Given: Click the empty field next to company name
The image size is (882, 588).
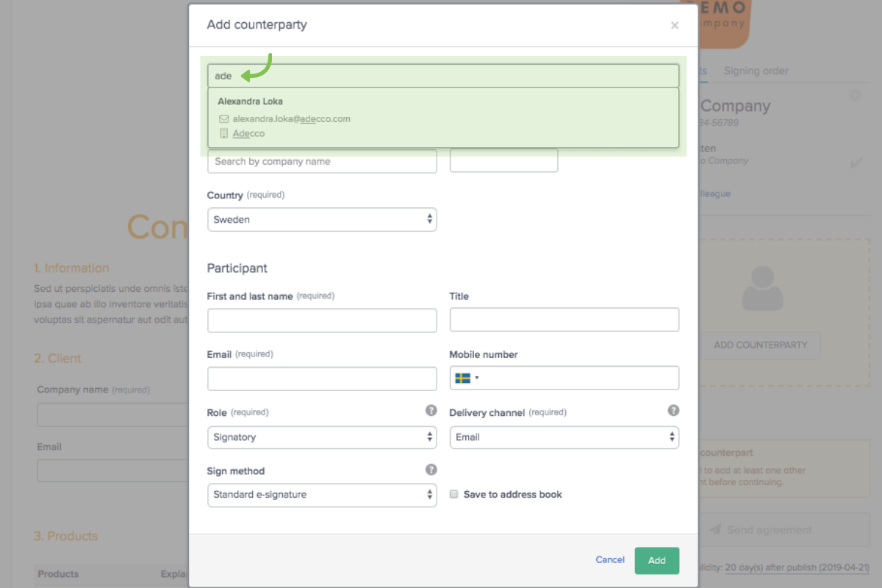Looking at the screenshot, I should (x=503, y=161).
